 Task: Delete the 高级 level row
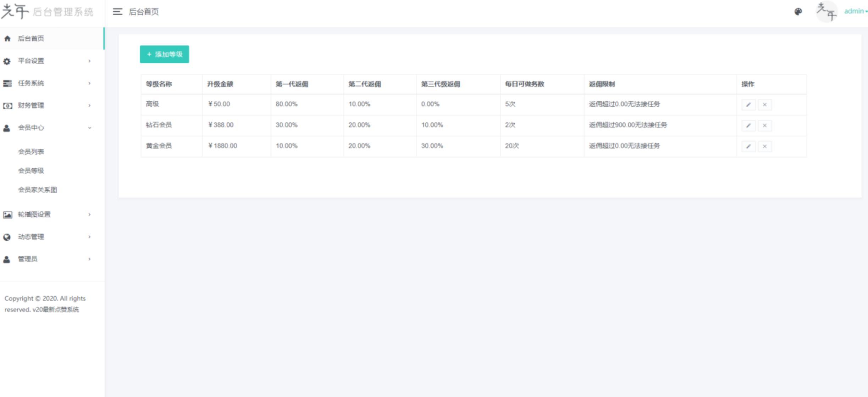[765, 105]
